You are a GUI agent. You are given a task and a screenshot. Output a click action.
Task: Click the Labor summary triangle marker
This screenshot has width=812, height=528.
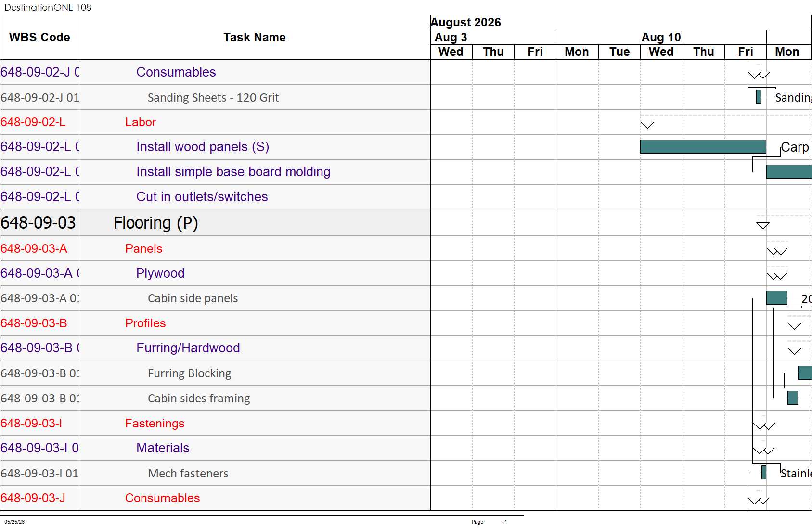click(647, 125)
